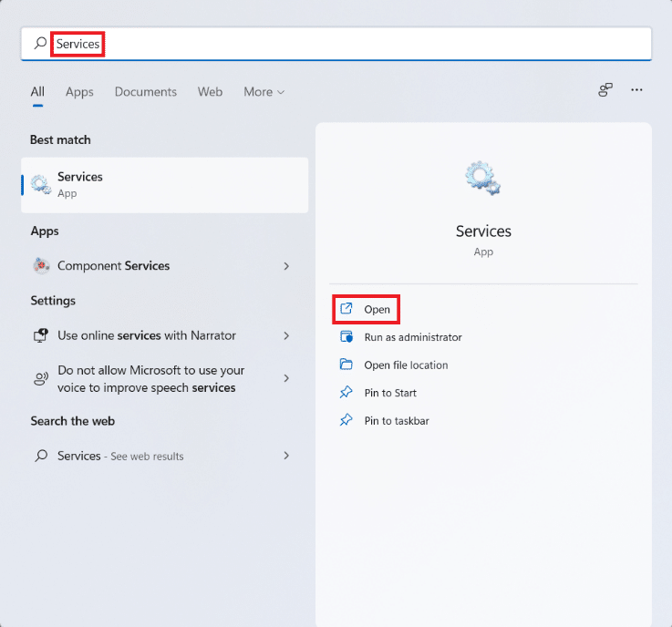Pin Services to taskbar
Viewport: 672px width, 627px height.
(396, 421)
